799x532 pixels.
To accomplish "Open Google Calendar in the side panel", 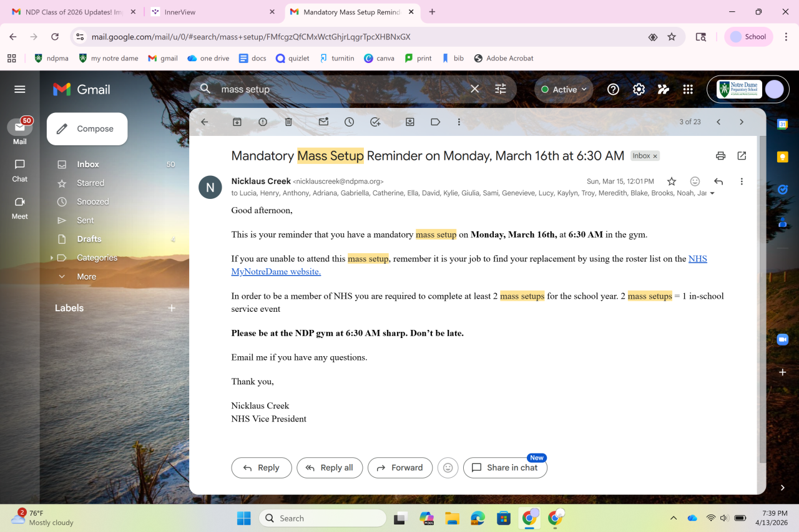I will pyautogui.click(x=782, y=124).
